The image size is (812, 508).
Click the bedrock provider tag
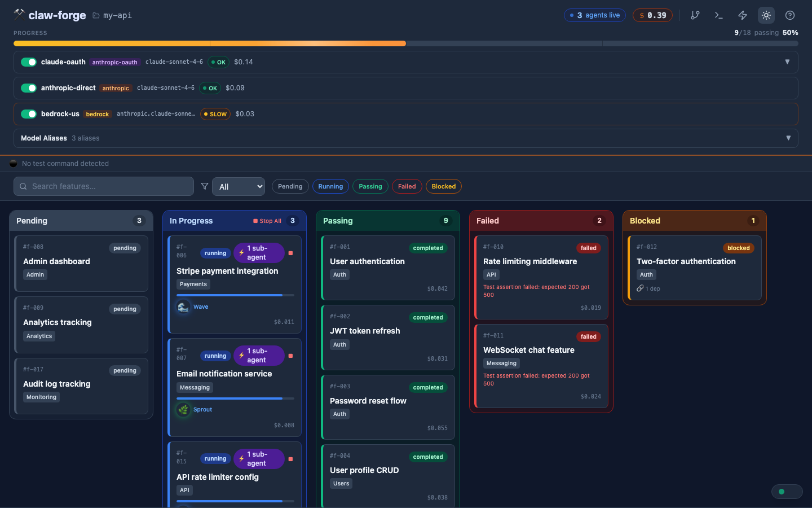click(x=98, y=114)
